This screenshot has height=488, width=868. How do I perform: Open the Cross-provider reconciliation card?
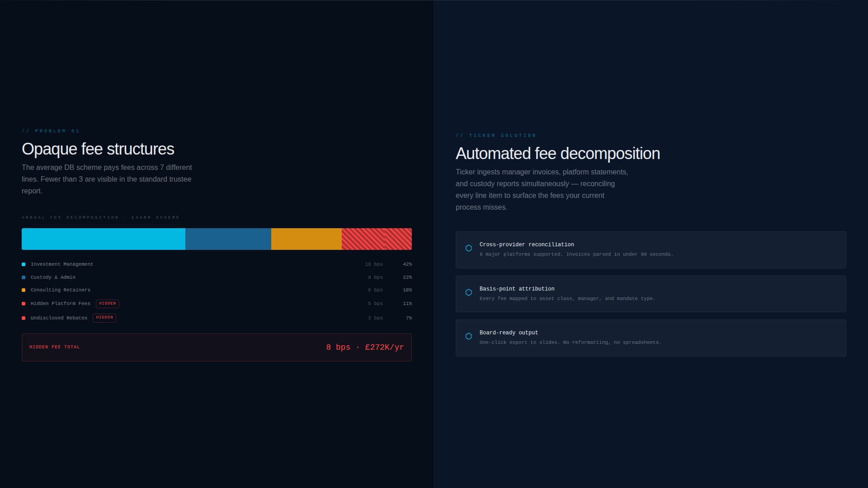651,250
